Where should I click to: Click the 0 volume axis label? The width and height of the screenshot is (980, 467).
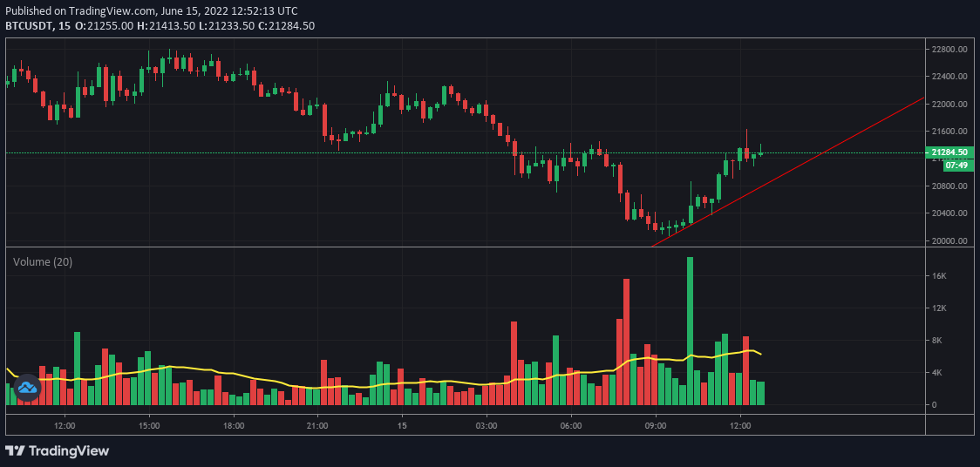[933, 404]
